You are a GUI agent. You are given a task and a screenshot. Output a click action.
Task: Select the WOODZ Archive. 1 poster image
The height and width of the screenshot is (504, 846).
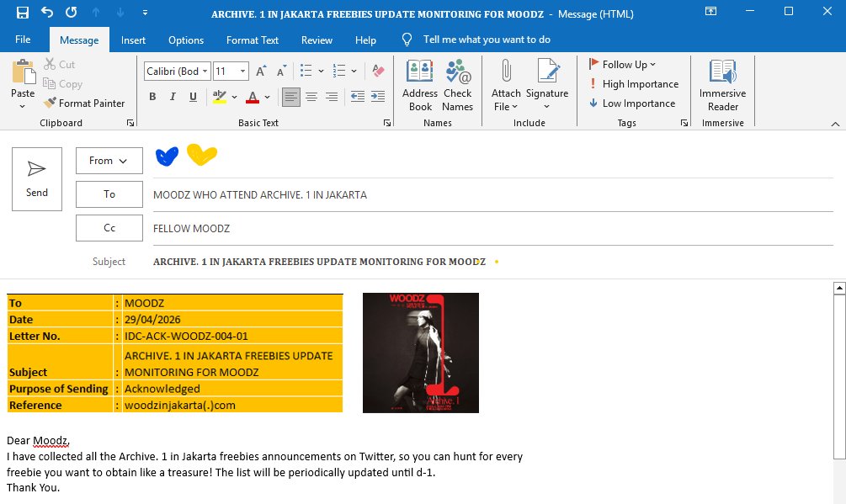(421, 353)
